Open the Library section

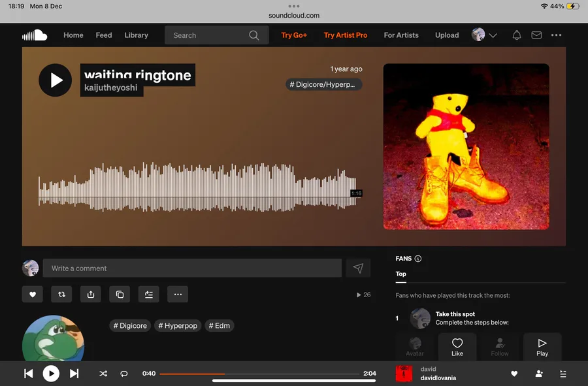pyautogui.click(x=136, y=35)
